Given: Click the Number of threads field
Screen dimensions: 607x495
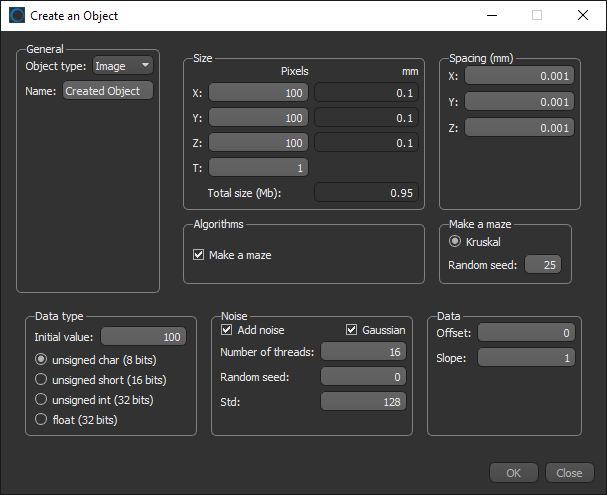Looking at the screenshot, I should click(363, 351).
